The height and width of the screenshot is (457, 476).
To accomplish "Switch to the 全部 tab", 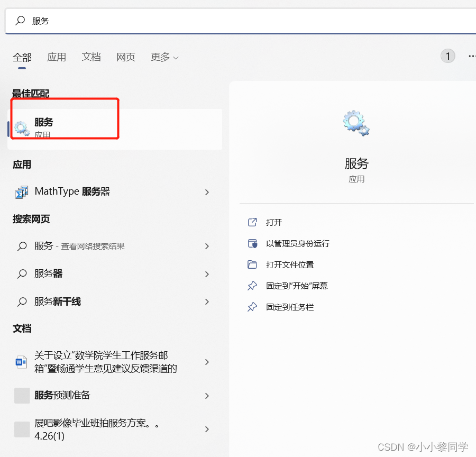I will (22, 57).
